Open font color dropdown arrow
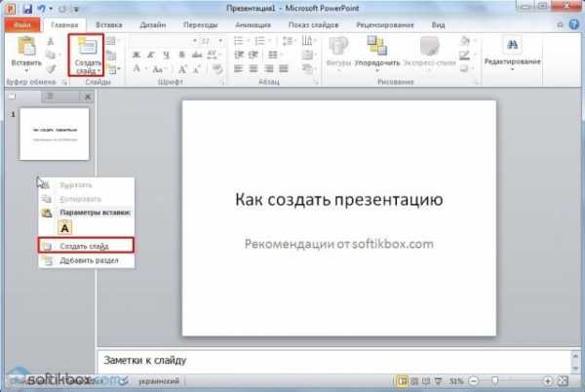585x392 pixels. coord(146,69)
